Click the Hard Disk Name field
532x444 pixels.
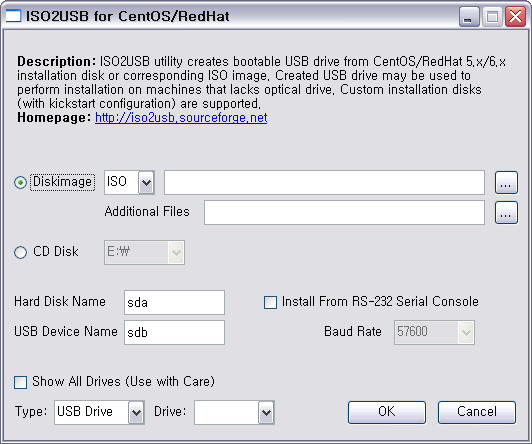174,302
